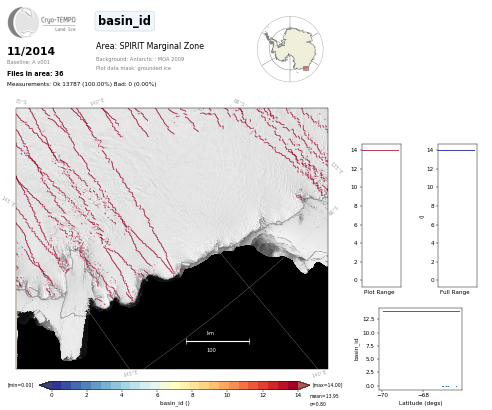Click the 11/2014 date heading
Viewport: 492px width, 410px height.
coord(31,51)
